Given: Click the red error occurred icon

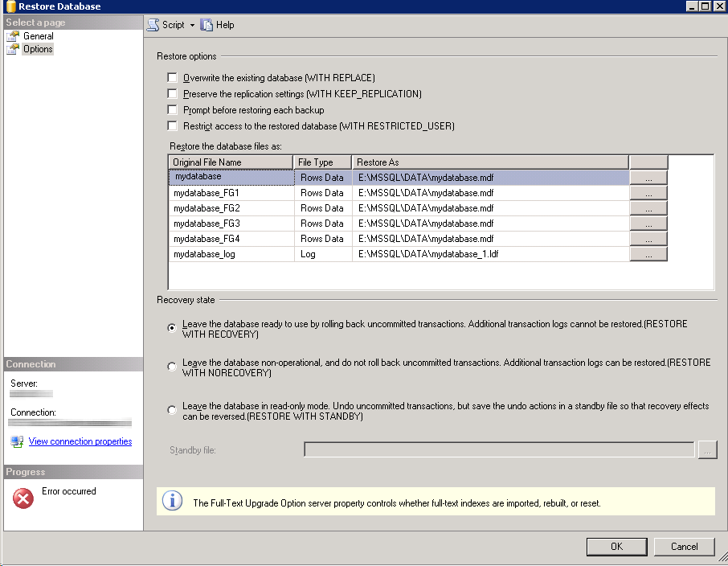Looking at the screenshot, I should 23,498.
